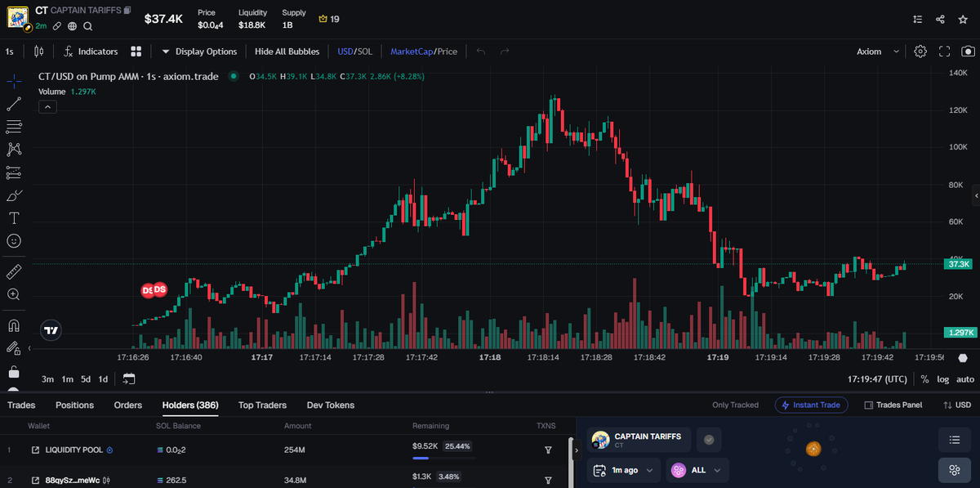Toggle USD sort unit button
The width and height of the screenshot is (980, 488).
[957, 405]
